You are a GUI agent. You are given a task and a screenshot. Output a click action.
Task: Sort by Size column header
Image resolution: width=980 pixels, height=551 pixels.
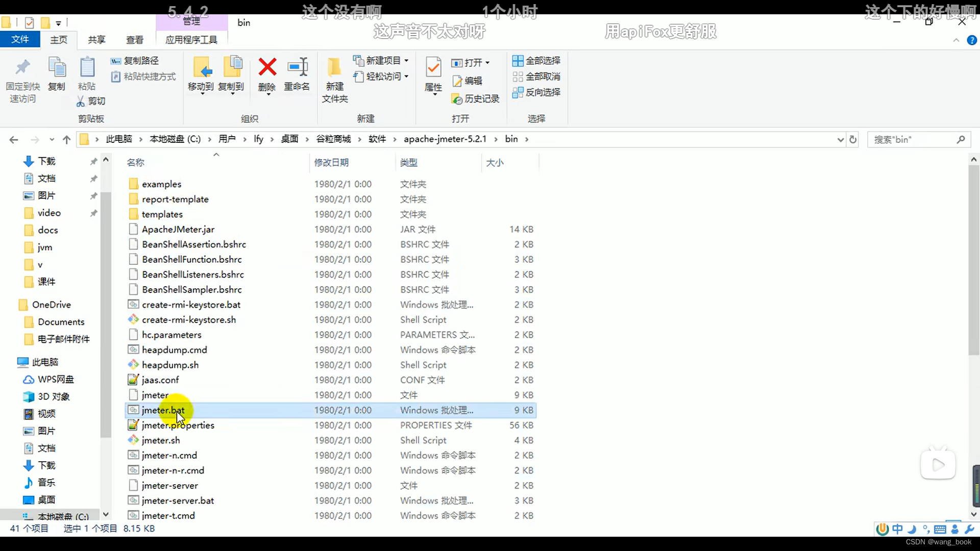click(495, 163)
